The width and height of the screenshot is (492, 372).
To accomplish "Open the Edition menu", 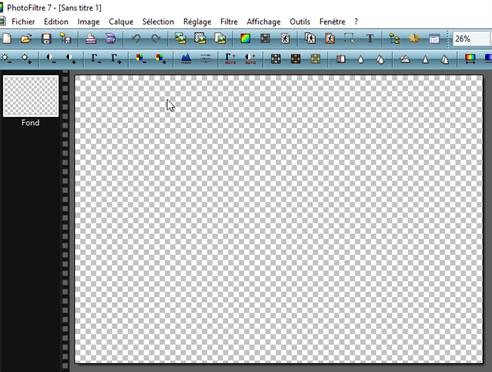I will pyautogui.click(x=56, y=22).
